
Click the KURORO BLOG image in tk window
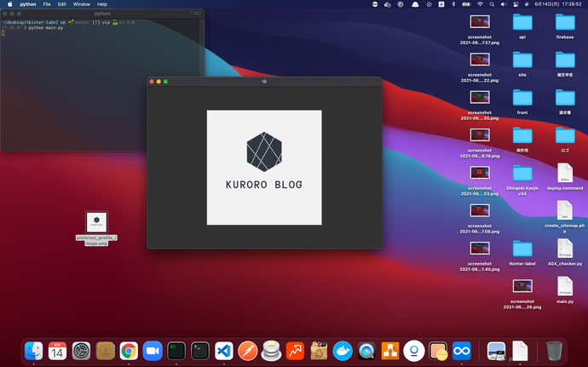(264, 168)
